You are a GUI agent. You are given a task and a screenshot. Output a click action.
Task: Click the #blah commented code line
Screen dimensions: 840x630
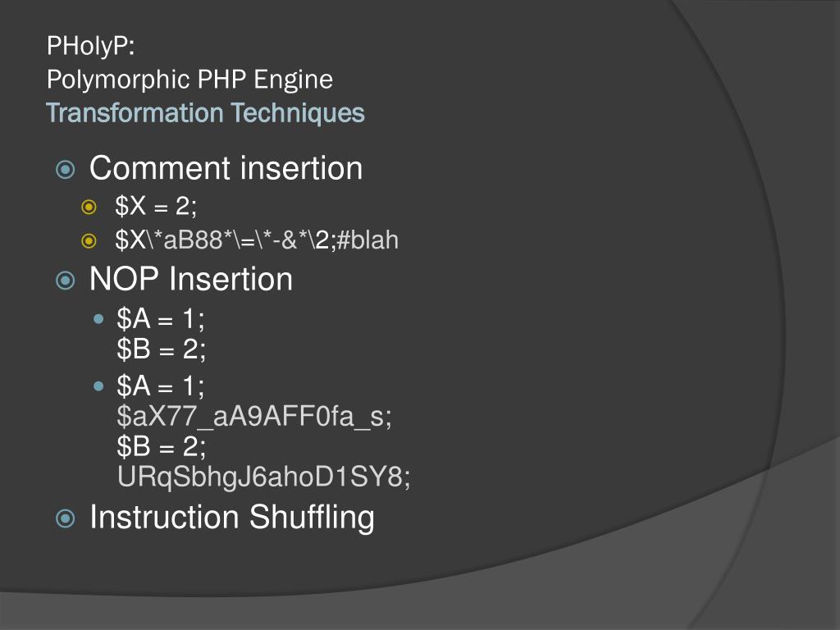coord(257,240)
